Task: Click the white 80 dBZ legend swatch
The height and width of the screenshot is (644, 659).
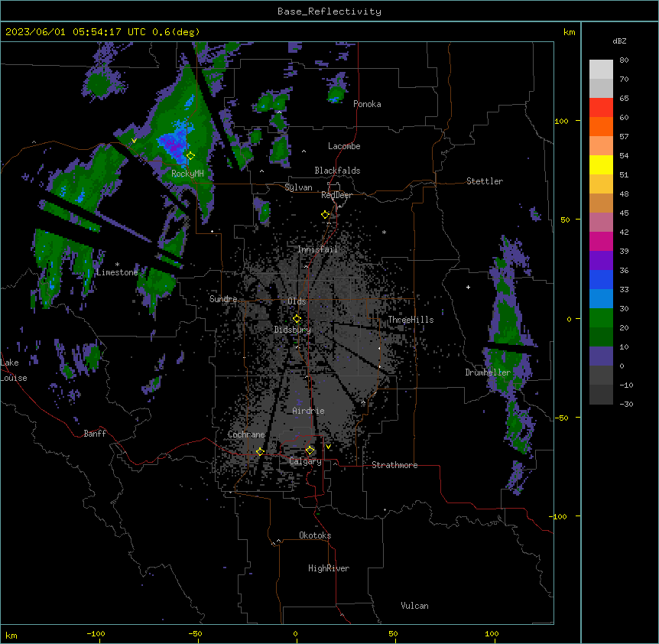Action: 601,70
